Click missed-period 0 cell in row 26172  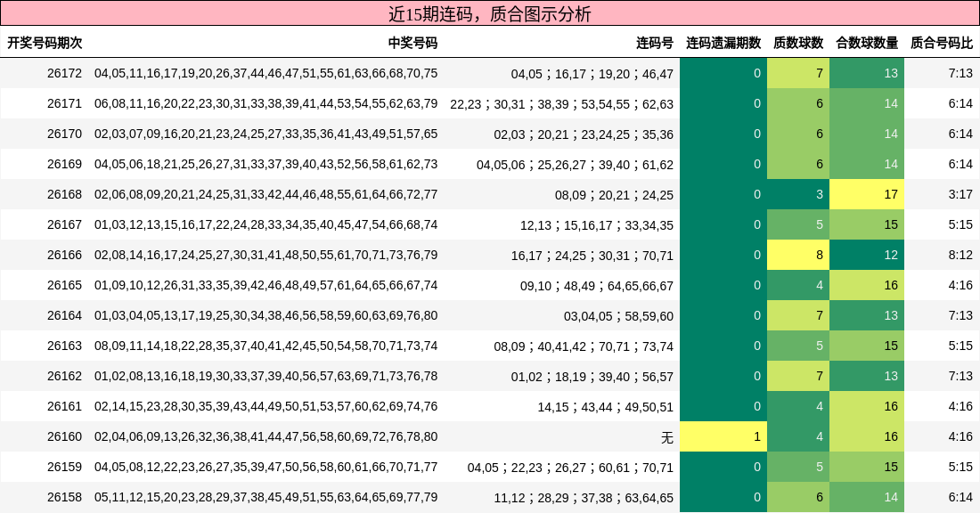tap(723, 73)
